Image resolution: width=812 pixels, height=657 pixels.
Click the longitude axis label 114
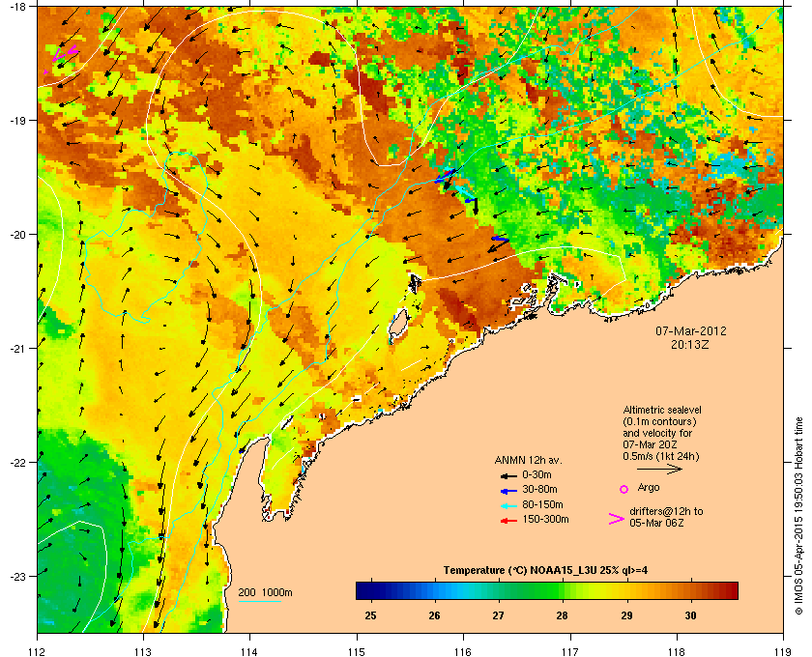249,652
